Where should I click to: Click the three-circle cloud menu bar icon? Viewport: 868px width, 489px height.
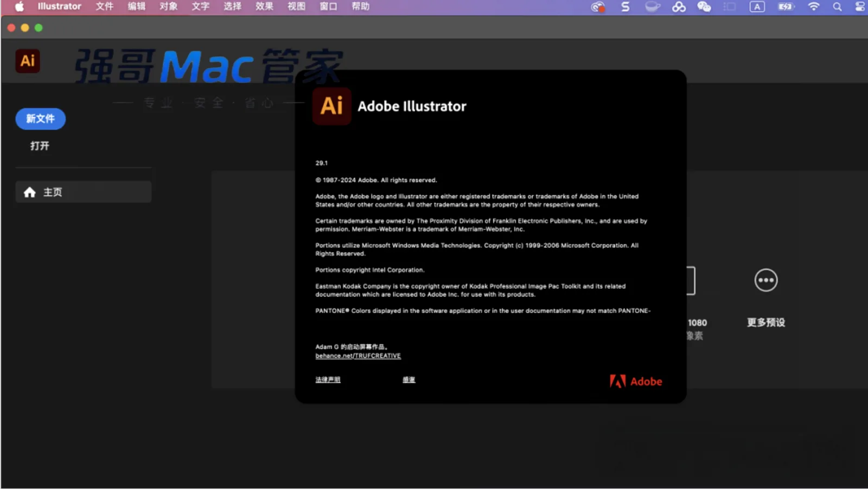click(679, 7)
